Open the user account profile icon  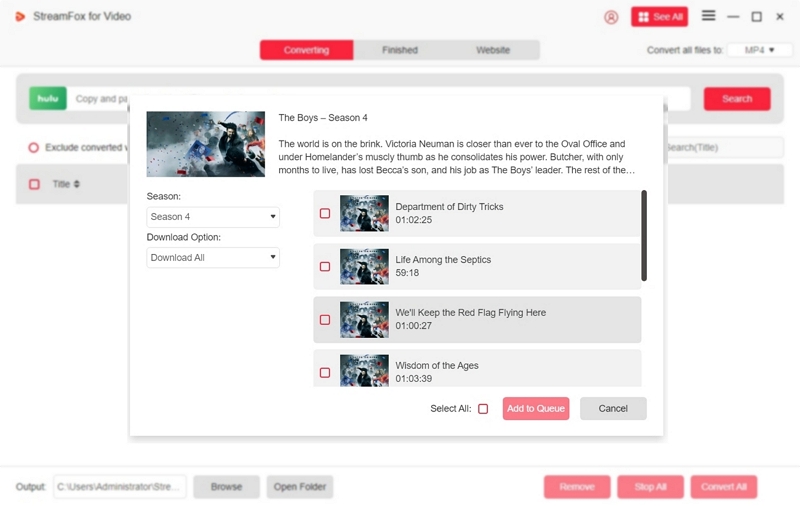click(x=611, y=17)
